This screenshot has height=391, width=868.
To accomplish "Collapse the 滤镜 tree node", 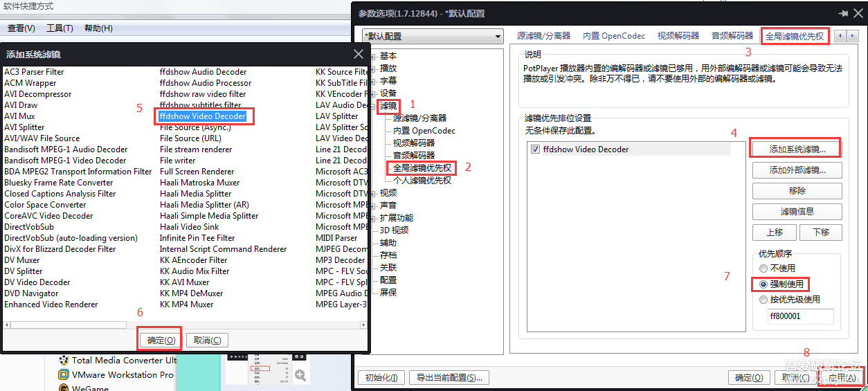I will tap(374, 106).
